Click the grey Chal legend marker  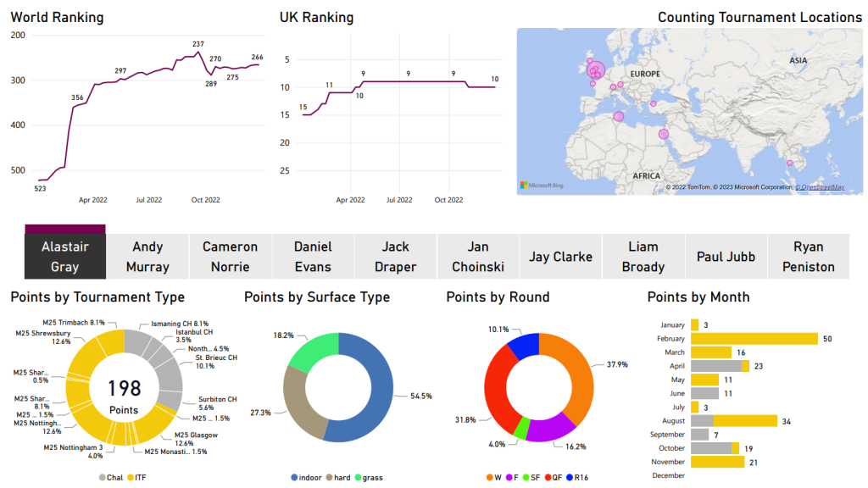pyautogui.click(x=102, y=478)
